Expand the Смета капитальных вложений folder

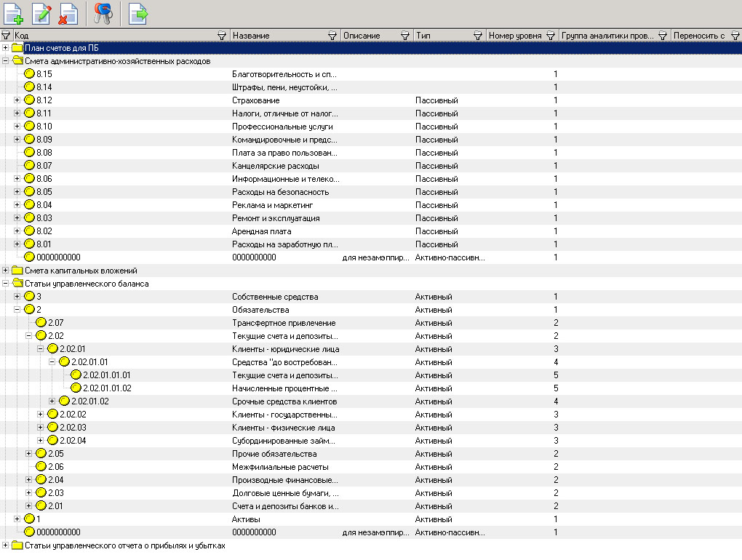click(x=6, y=271)
